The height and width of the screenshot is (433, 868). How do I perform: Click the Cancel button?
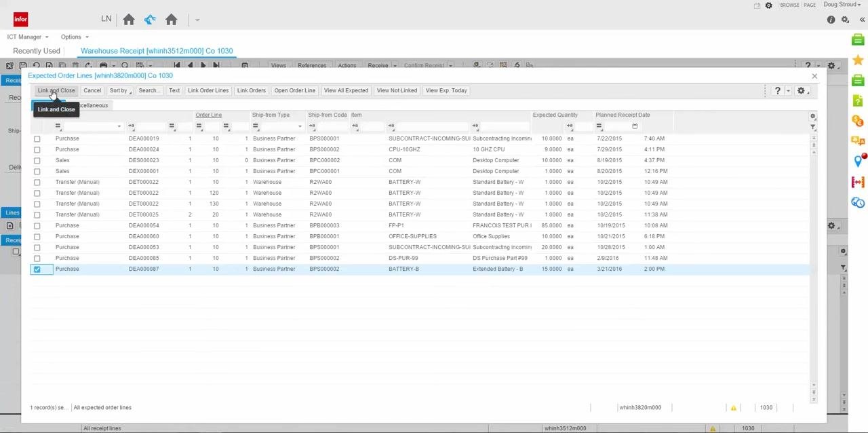click(x=92, y=90)
